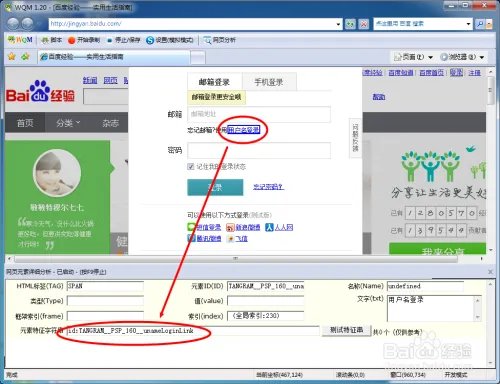Viewport: 500px width, 384px height.
Task: Open the 杂志 magazine navigation item
Action: (x=110, y=123)
